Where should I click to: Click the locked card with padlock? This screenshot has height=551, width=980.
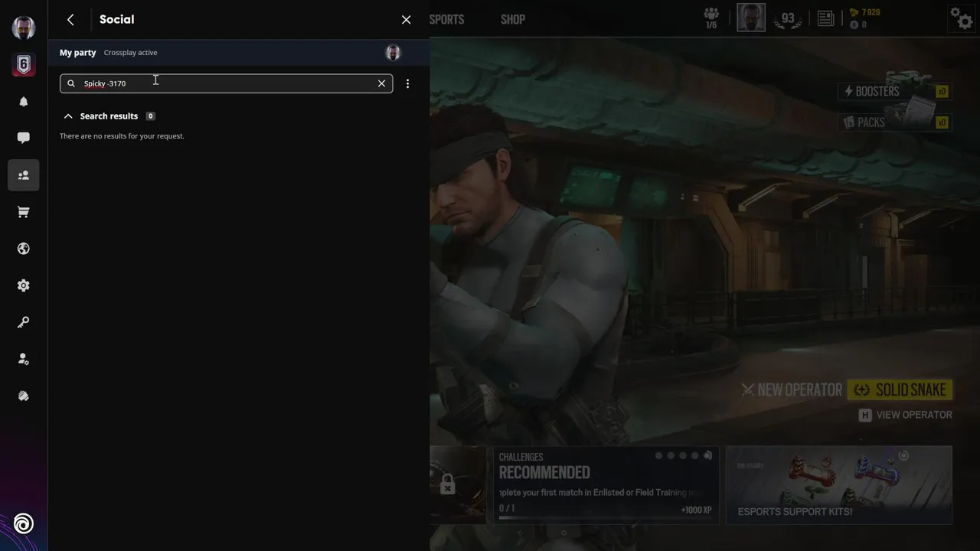tap(458, 485)
